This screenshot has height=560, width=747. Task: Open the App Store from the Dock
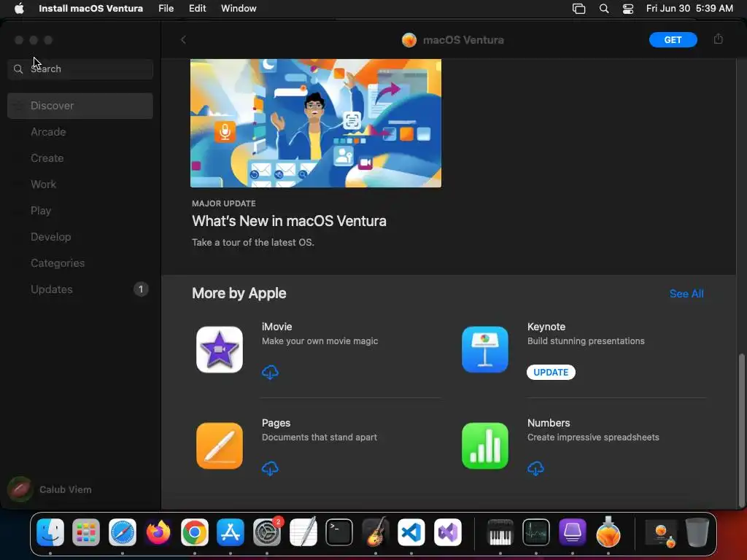(231, 532)
